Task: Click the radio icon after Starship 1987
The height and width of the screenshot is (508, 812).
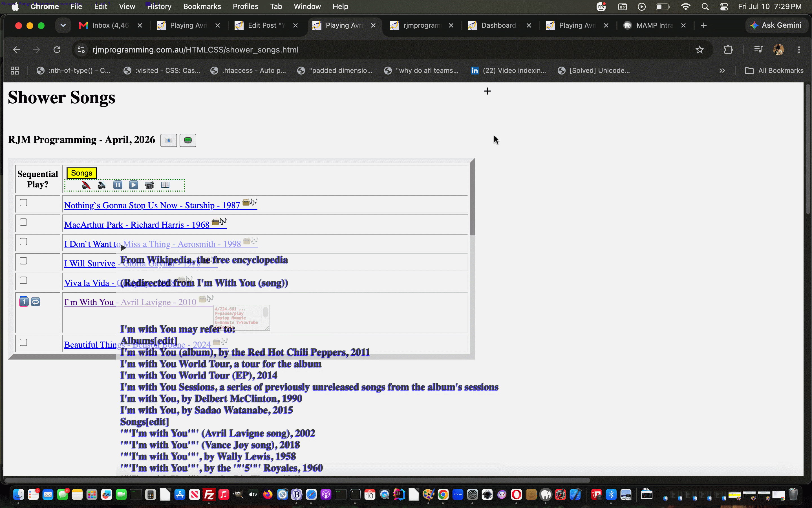Action: pos(246,202)
